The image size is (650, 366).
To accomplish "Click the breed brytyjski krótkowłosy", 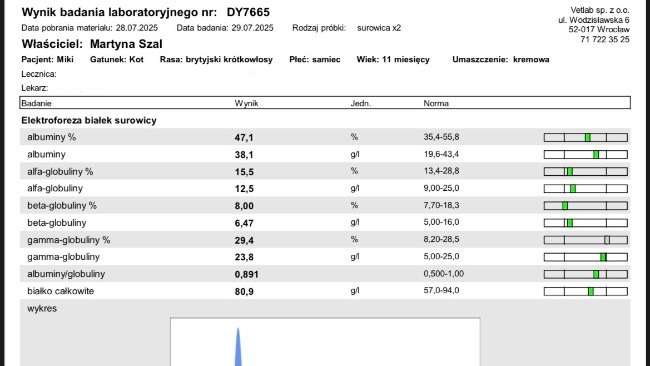I will 229,59.
